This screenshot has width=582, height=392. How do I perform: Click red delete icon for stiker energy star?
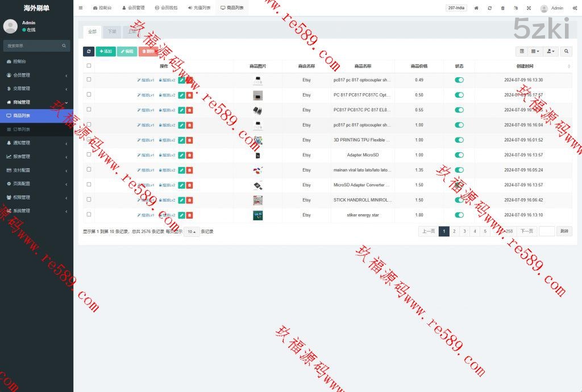tap(189, 215)
